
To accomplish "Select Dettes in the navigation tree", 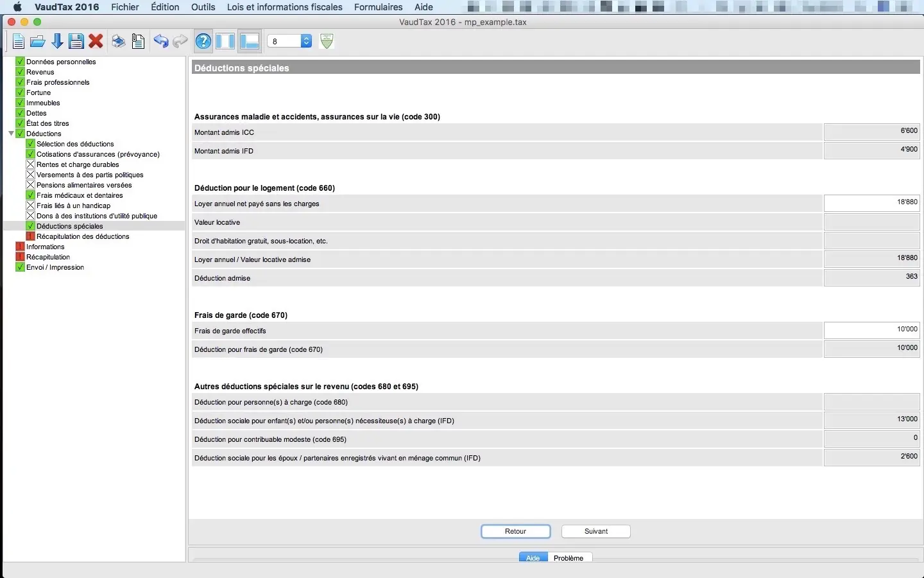I will 37,113.
